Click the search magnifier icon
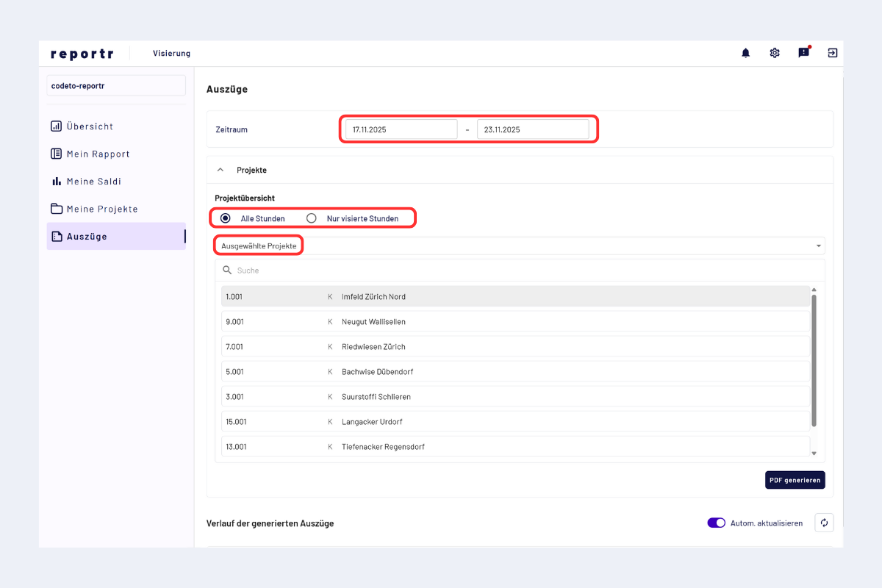 pos(227,270)
